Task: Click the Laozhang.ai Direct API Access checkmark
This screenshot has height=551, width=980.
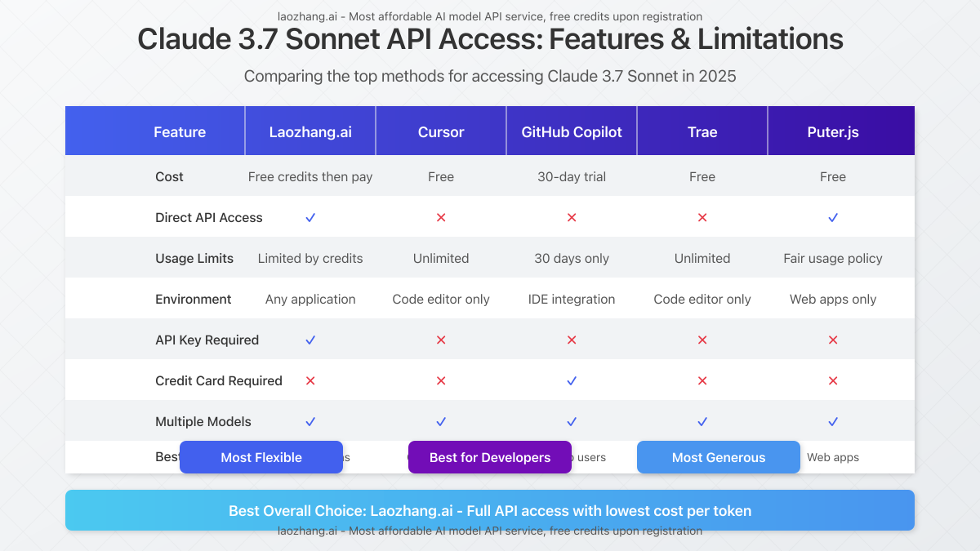Action: coord(310,218)
